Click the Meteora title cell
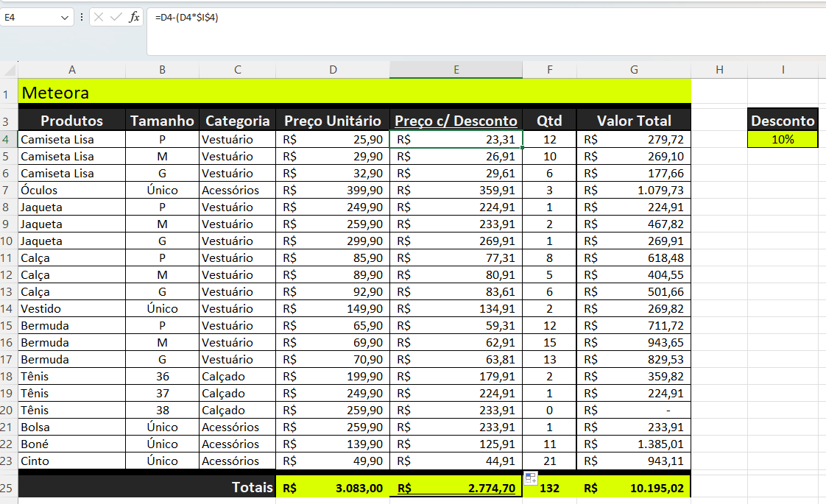The image size is (826, 504). click(355, 92)
